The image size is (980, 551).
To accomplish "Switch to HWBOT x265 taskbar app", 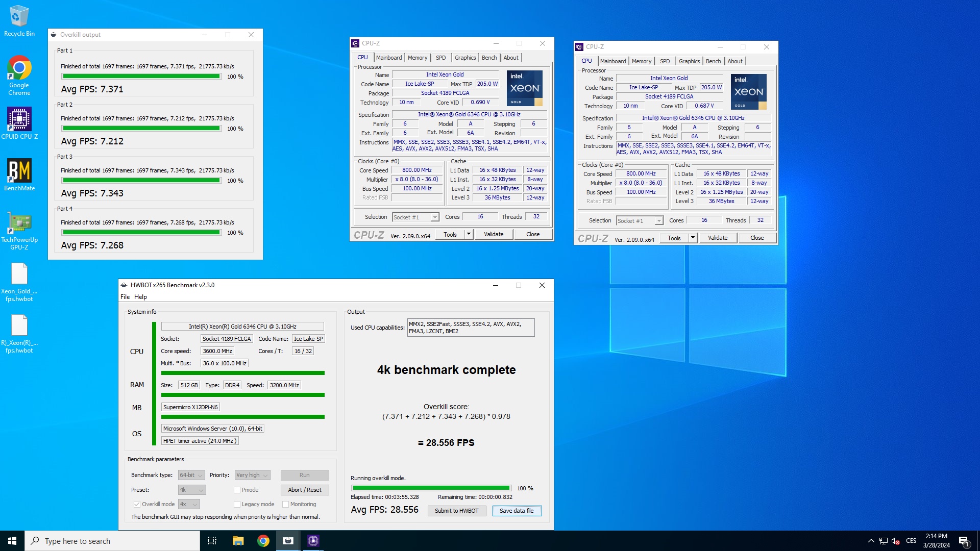I will (288, 541).
